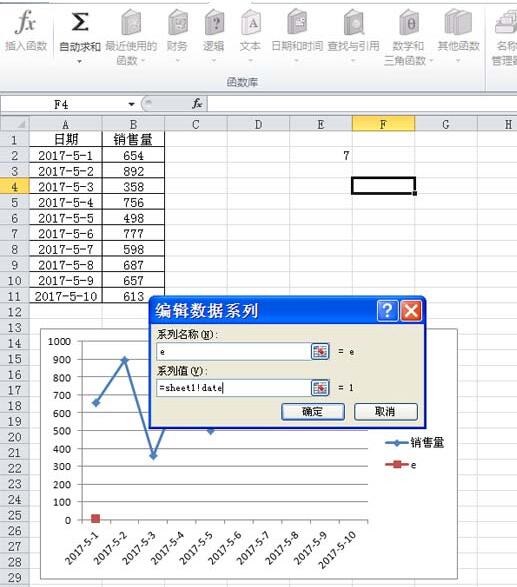Image resolution: width=517 pixels, height=587 pixels.
Task: Select row 4 header
Action: [15, 186]
